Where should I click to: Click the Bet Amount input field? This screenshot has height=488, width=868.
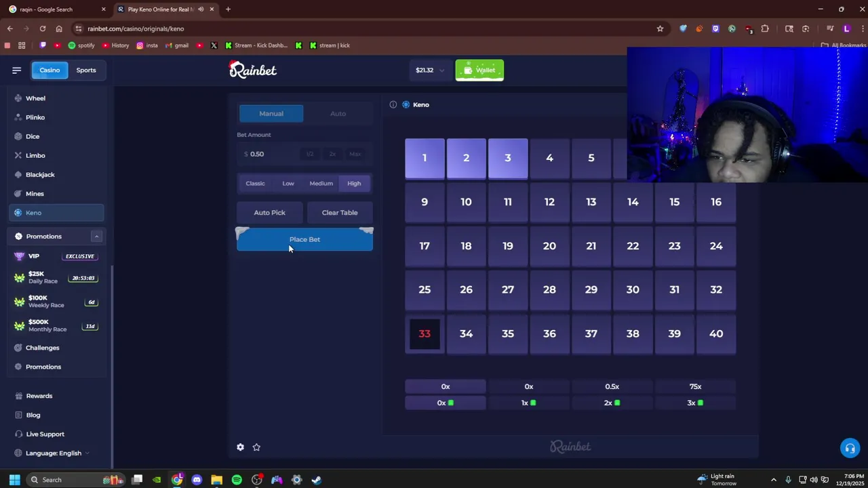270,154
